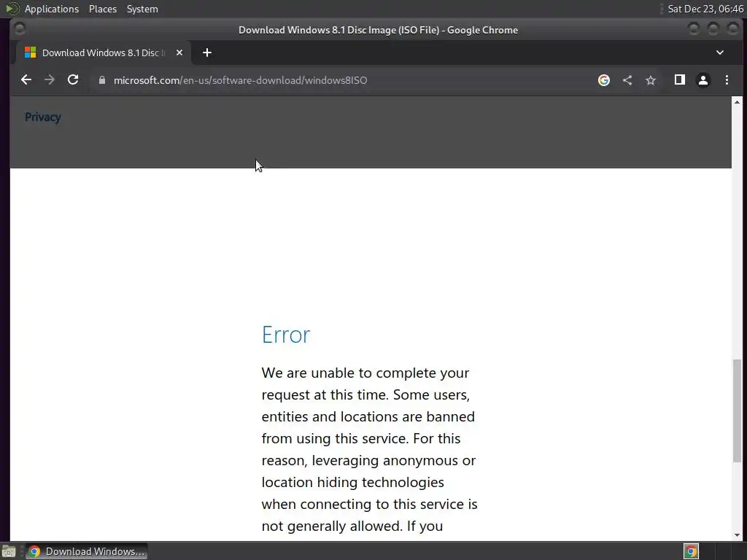Image resolution: width=747 pixels, height=560 pixels.
Task: View site information via the lock icon
Action: (x=101, y=80)
